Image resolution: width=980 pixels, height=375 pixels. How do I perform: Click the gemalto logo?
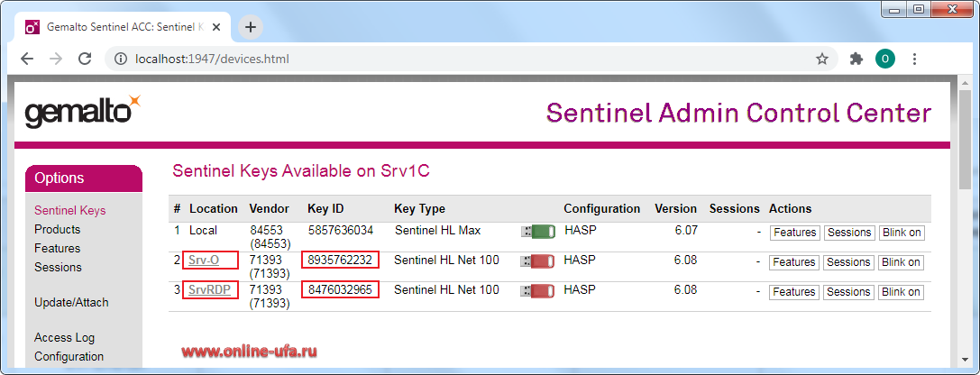[83, 113]
